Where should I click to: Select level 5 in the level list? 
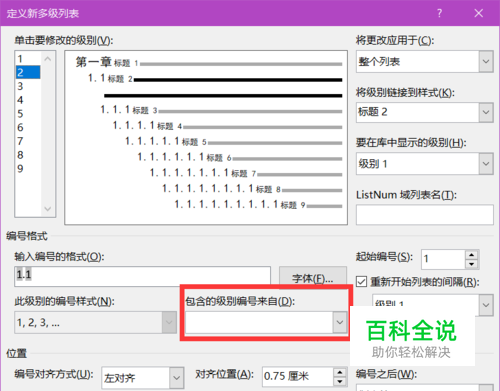28,114
